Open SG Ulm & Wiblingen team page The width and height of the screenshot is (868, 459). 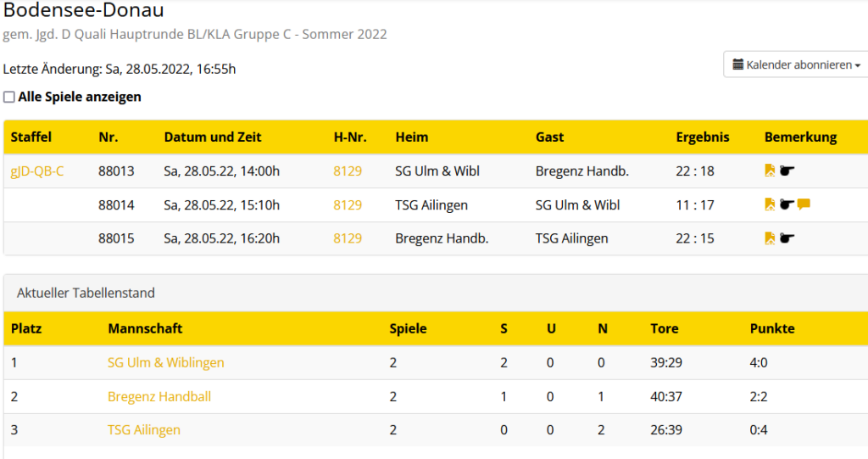click(x=166, y=363)
